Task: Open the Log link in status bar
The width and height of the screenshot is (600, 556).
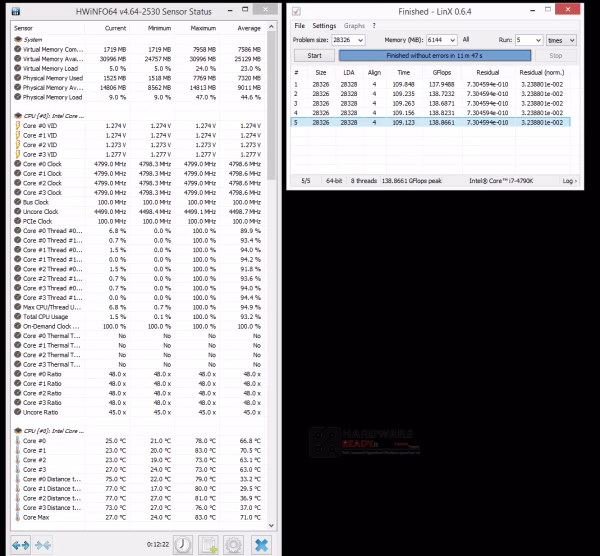Action: tap(569, 181)
